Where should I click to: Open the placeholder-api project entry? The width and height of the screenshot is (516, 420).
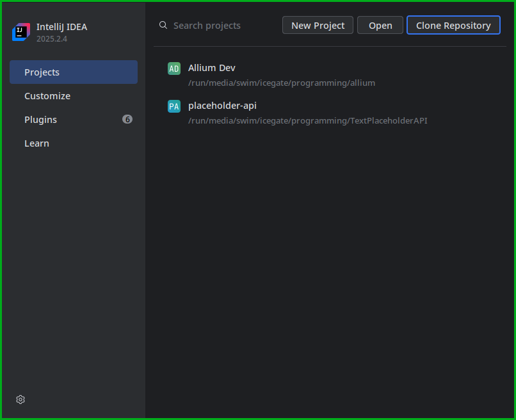click(222, 105)
